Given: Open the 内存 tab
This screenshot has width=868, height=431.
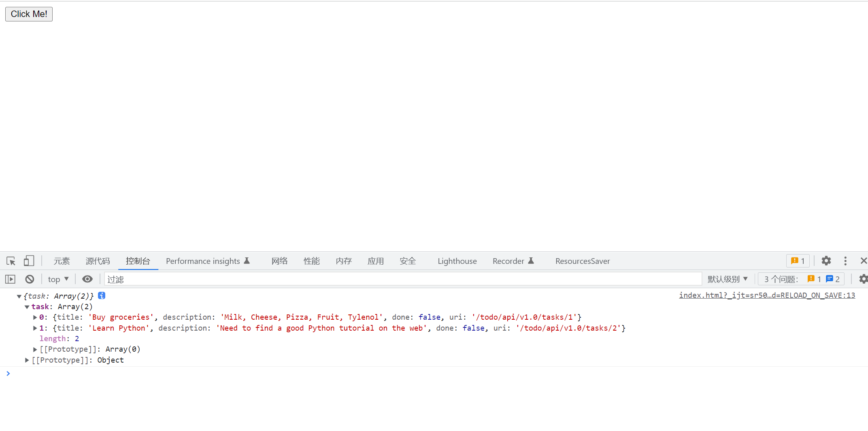Looking at the screenshot, I should [344, 261].
